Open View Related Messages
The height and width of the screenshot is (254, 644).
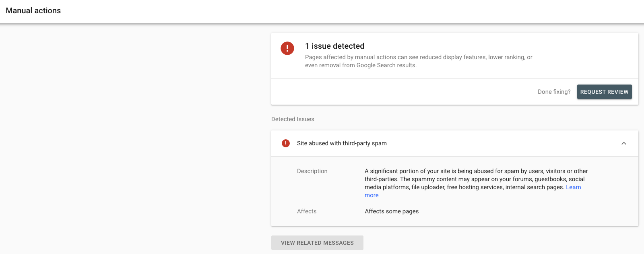(317, 243)
